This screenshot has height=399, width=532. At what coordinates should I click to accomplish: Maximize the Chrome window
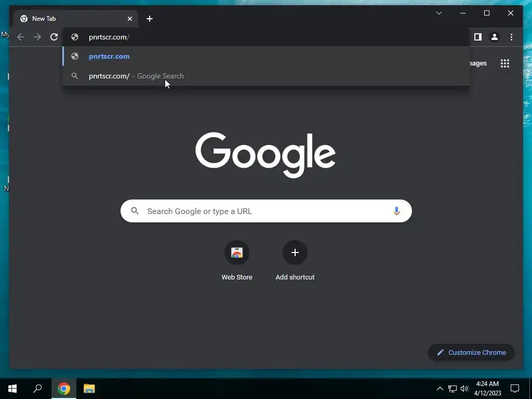486,13
